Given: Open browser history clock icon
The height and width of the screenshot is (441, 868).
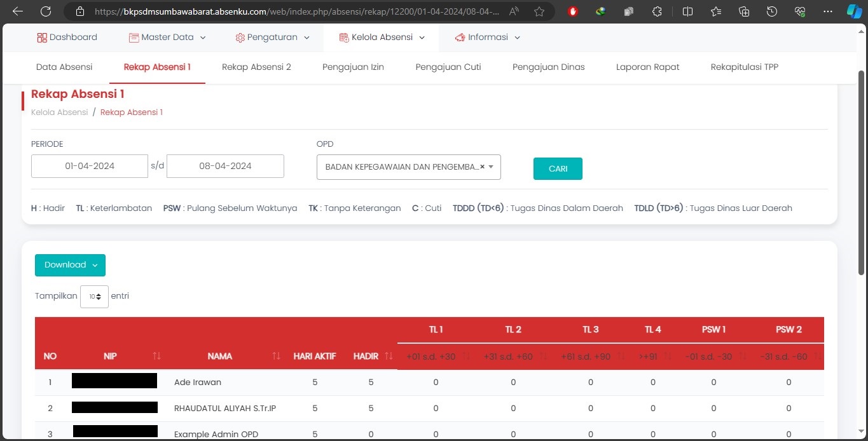Looking at the screenshot, I should [771, 11].
